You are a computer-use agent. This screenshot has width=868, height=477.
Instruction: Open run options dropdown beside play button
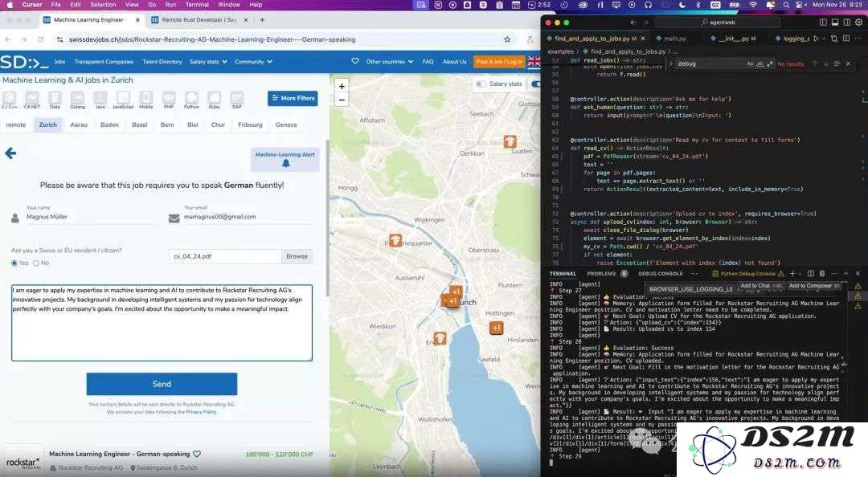tap(824, 39)
